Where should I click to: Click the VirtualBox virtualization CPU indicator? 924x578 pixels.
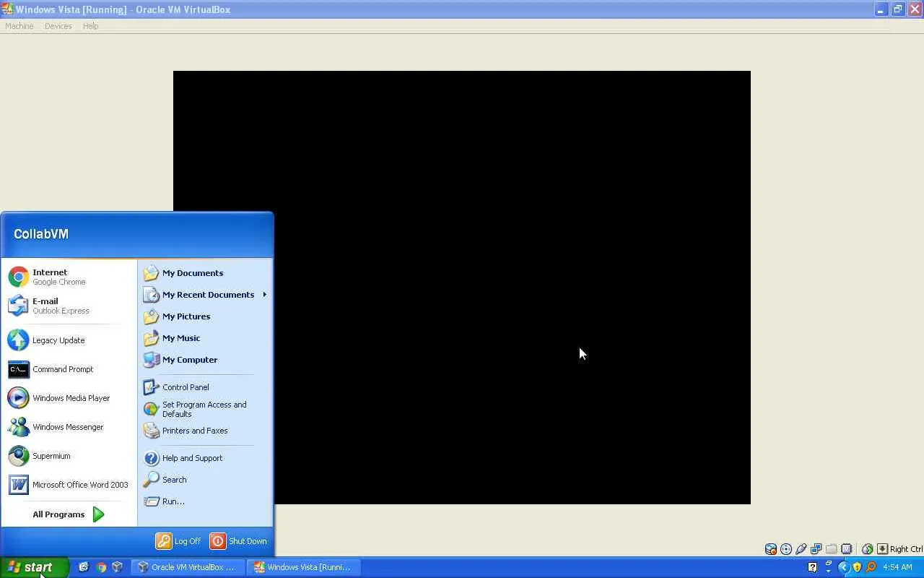pos(847,549)
